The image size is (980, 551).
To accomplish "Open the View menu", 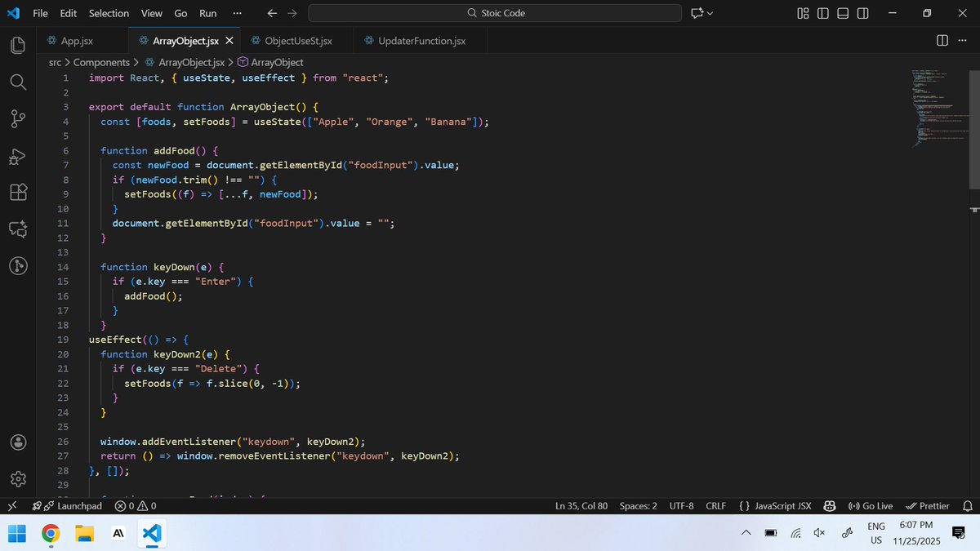I will pos(151,13).
